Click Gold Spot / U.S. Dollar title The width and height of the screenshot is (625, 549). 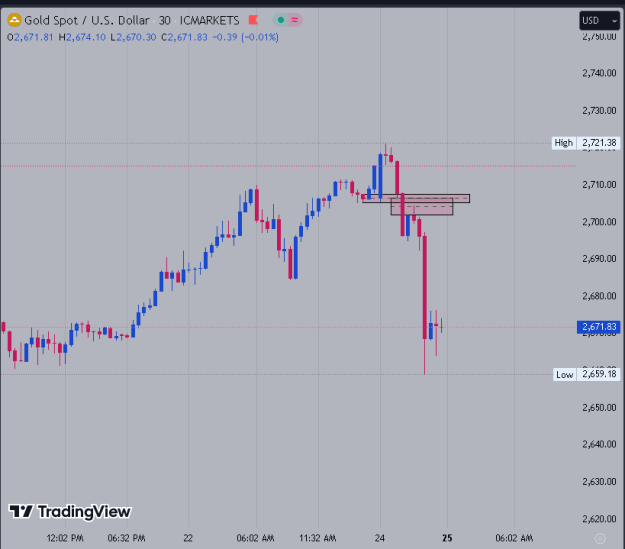87,20
